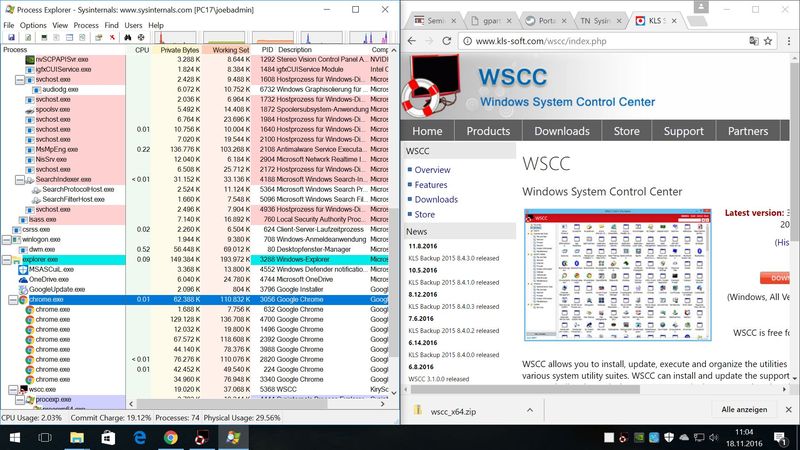Click Windows Defender shield tray icon
The image size is (800, 450).
[669, 437]
